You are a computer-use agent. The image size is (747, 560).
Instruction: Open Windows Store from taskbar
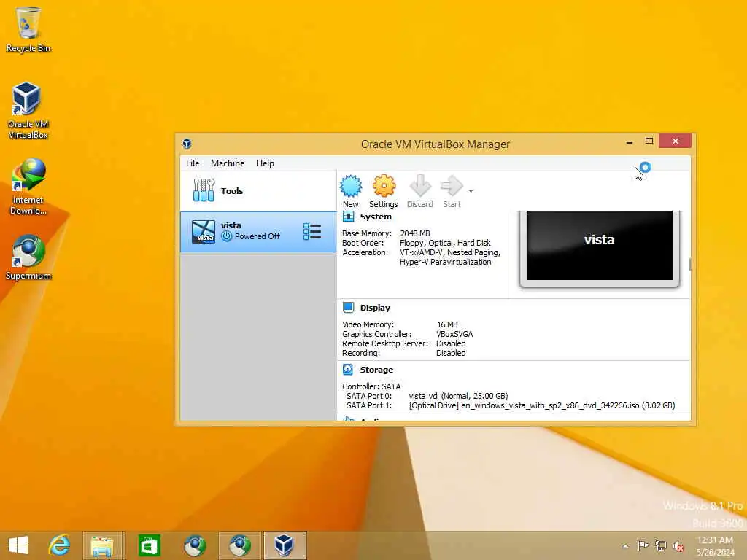pos(149,545)
